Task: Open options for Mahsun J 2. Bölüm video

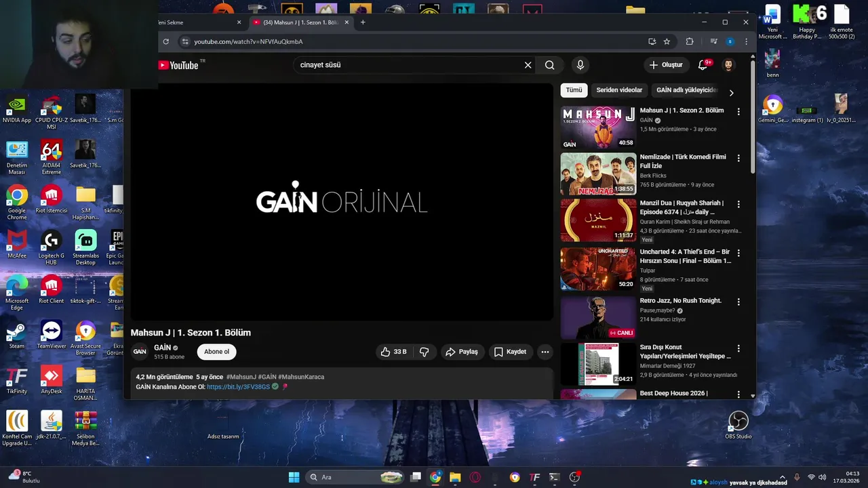Action: 738,111
